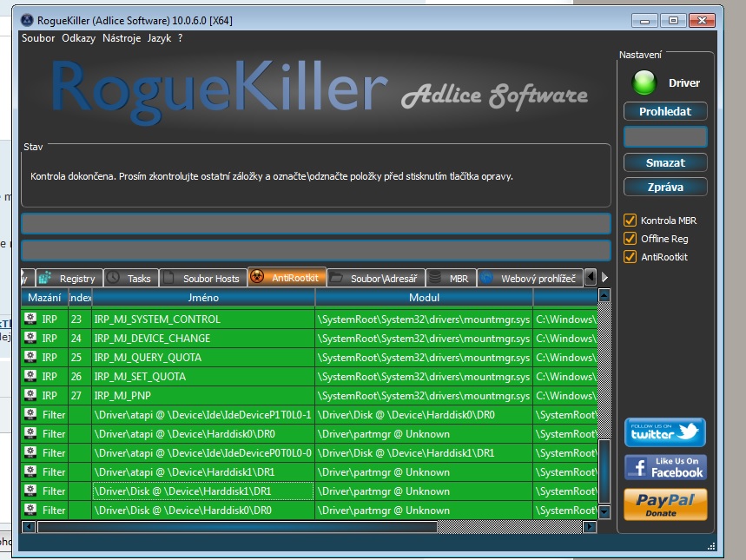This screenshot has width=746, height=560.
Task: Open the Soubor menu
Action: click(x=38, y=38)
